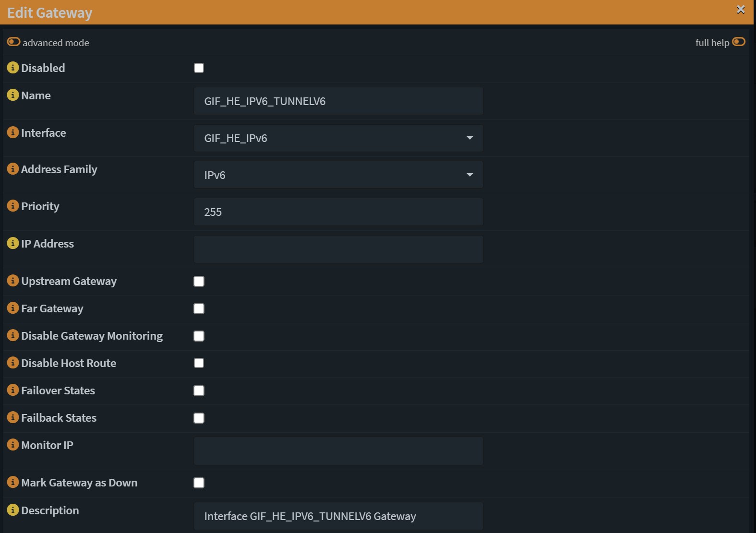The height and width of the screenshot is (533, 756).
Task: Focus the Priority input field
Action: (x=338, y=212)
